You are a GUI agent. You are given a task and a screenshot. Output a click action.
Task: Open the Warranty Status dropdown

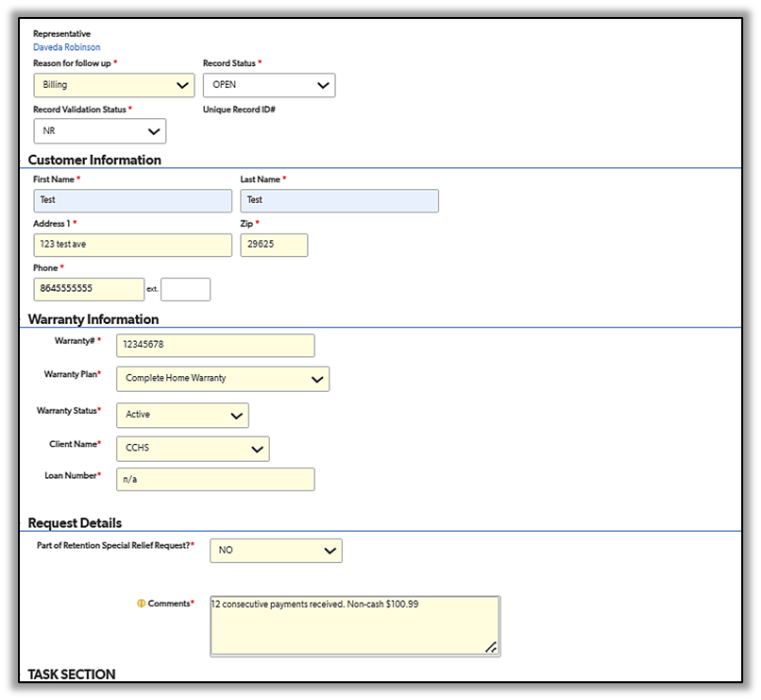pos(181,415)
